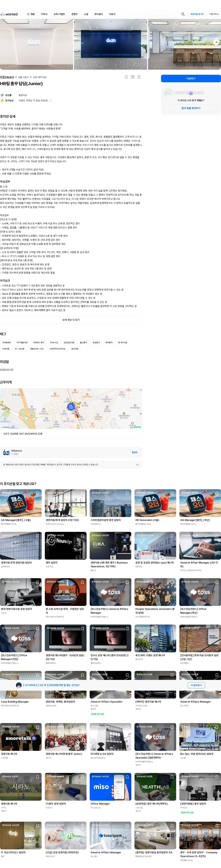Bookmark the Office Manager(인천) toss card
This screenshot has width=221, height=868.
37,629
